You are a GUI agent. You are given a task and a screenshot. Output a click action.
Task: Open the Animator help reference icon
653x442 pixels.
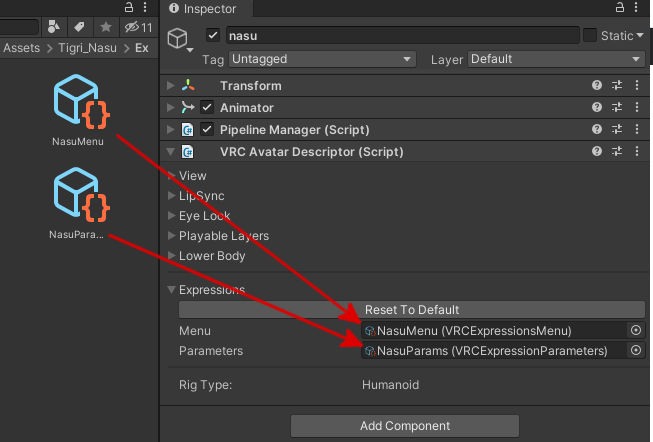pos(597,107)
